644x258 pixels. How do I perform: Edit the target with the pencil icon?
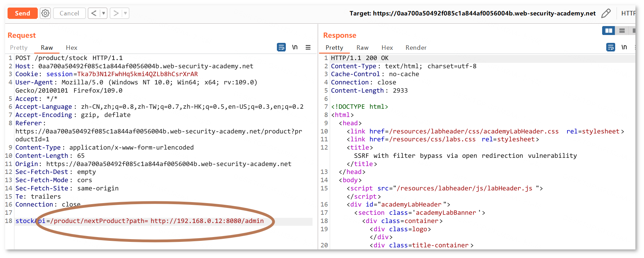tap(606, 13)
